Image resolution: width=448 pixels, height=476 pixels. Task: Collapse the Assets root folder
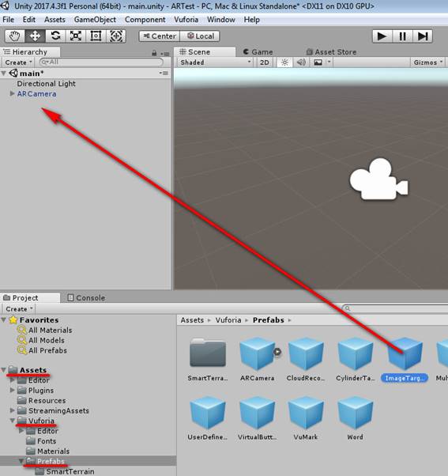[x=4, y=370]
